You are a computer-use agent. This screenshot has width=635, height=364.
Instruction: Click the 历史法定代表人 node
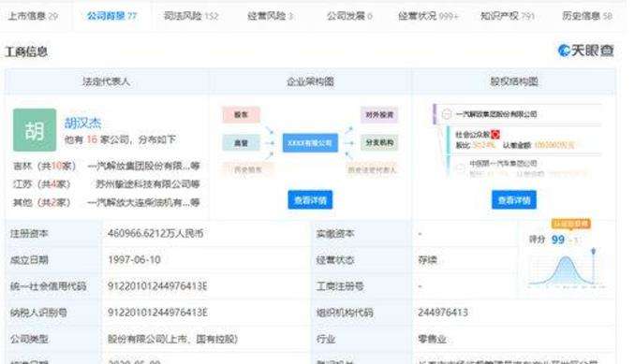(x=372, y=170)
